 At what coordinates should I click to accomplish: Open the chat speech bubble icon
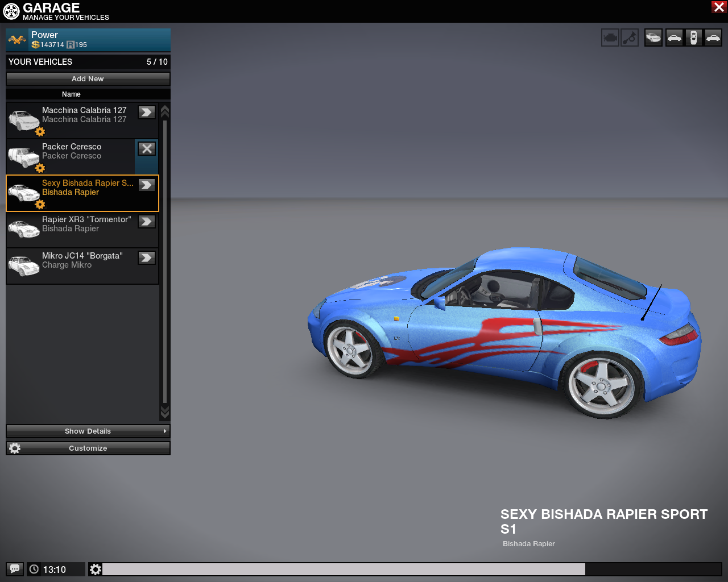click(x=15, y=569)
